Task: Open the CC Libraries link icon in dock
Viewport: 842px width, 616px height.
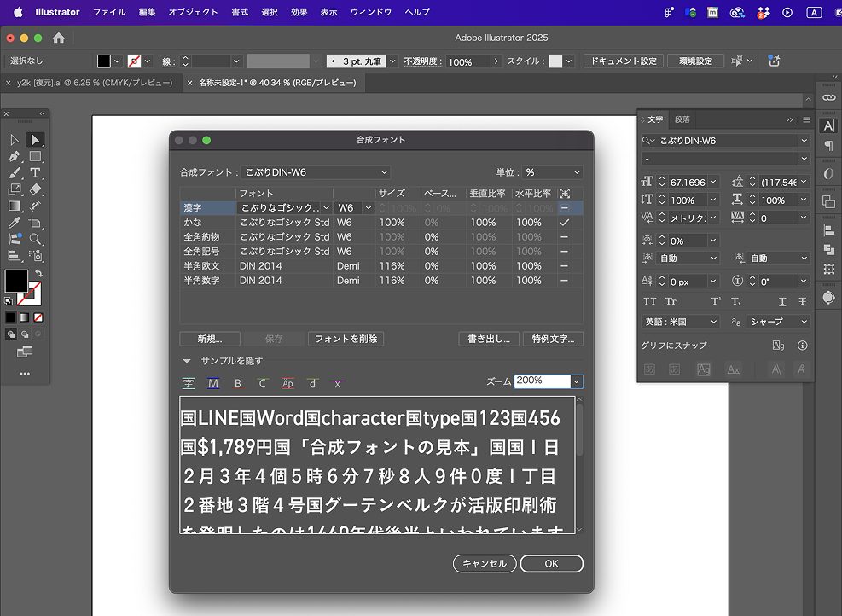Action: pyautogui.click(x=829, y=98)
